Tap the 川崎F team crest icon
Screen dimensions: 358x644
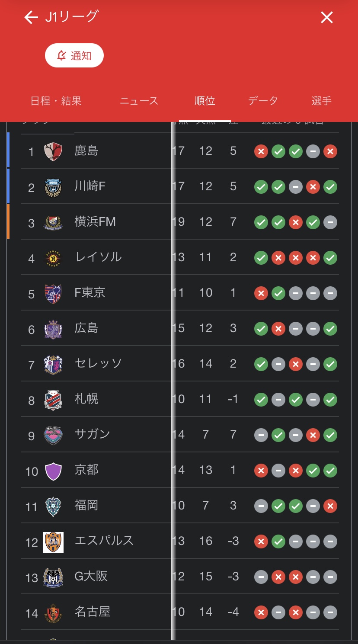[x=53, y=187]
